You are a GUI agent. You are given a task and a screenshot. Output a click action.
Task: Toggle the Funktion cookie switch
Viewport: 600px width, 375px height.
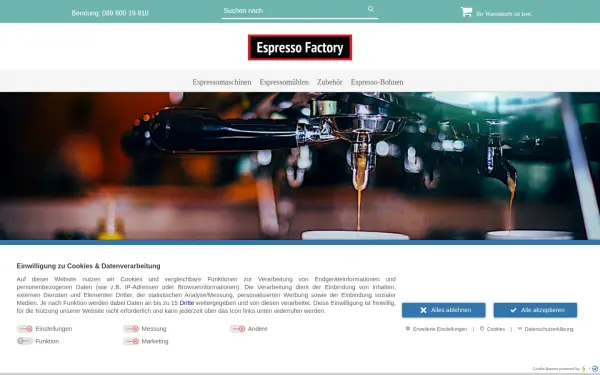point(25,341)
